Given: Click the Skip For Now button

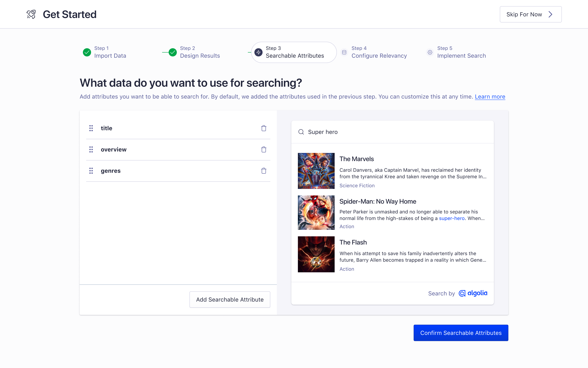Looking at the screenshot, I should (x=531, y=14).
